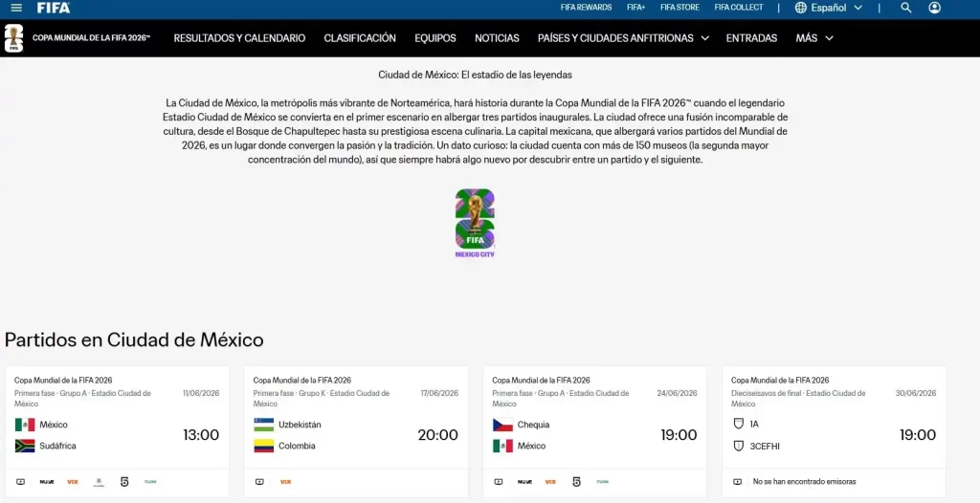Click the Chequia team name
Screen dimensions: 980x503
coord(534,425)
